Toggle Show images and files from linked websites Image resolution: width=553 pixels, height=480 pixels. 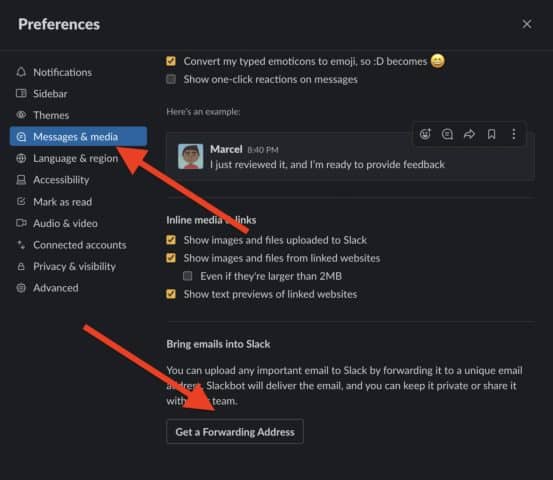click(x=171, y=258)
